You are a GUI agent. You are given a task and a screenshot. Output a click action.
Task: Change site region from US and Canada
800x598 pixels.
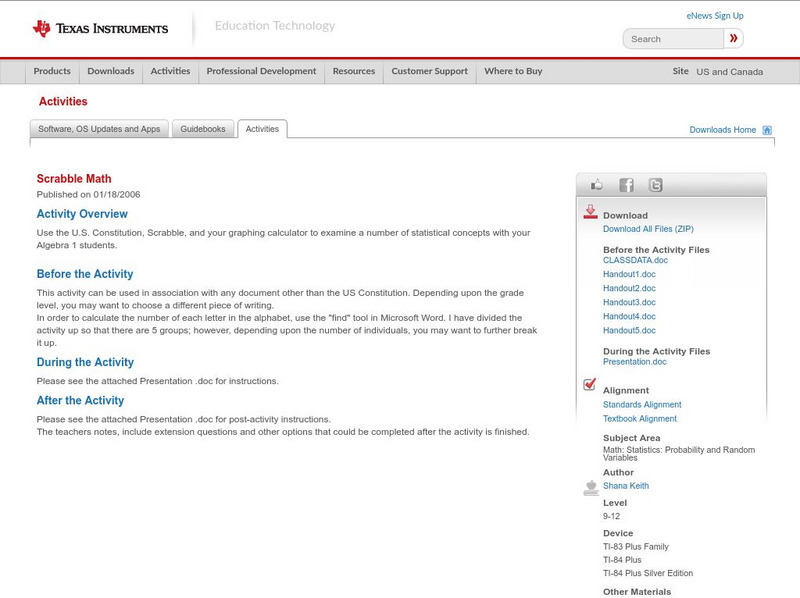[729, 72]
